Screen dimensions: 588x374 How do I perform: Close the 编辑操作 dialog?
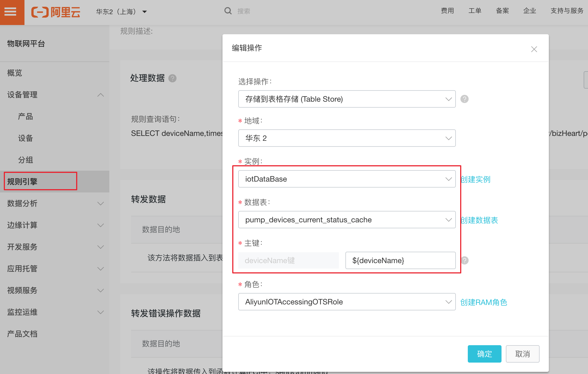click(534, 49)
